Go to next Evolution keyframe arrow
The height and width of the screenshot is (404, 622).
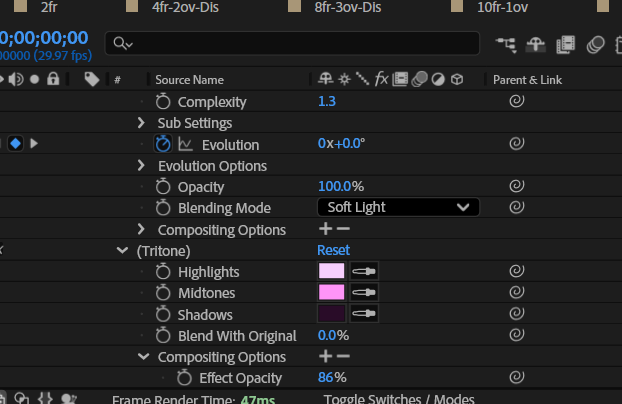(x=34, y=144)
